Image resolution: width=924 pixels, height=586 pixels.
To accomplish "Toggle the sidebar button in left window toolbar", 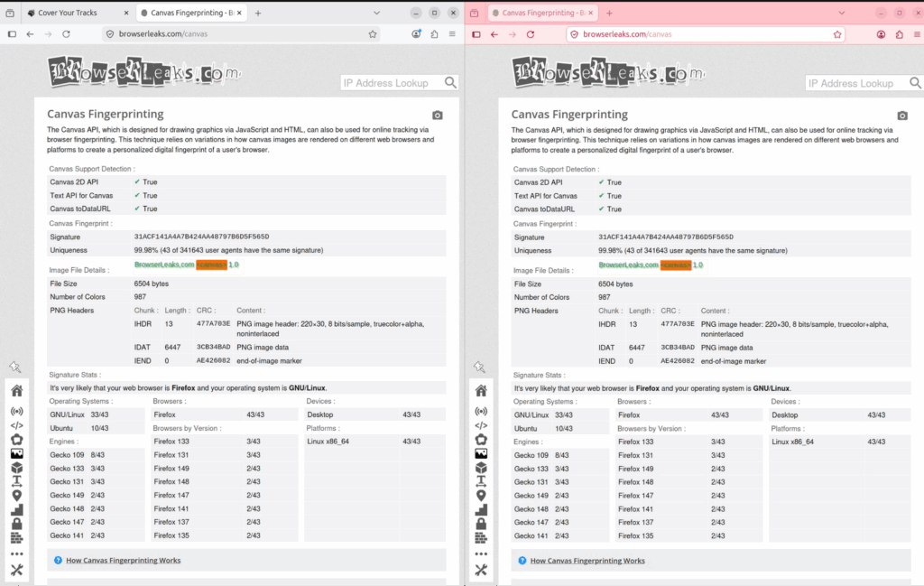I will click(x=12, y=34).
